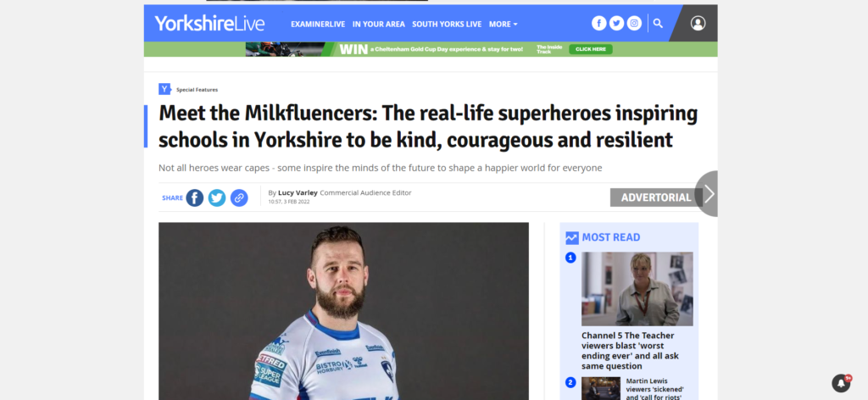The width and height of the screenshot is (868, 400).
Task: Open the Facebook page from header
Action: (x=599, y=23)
